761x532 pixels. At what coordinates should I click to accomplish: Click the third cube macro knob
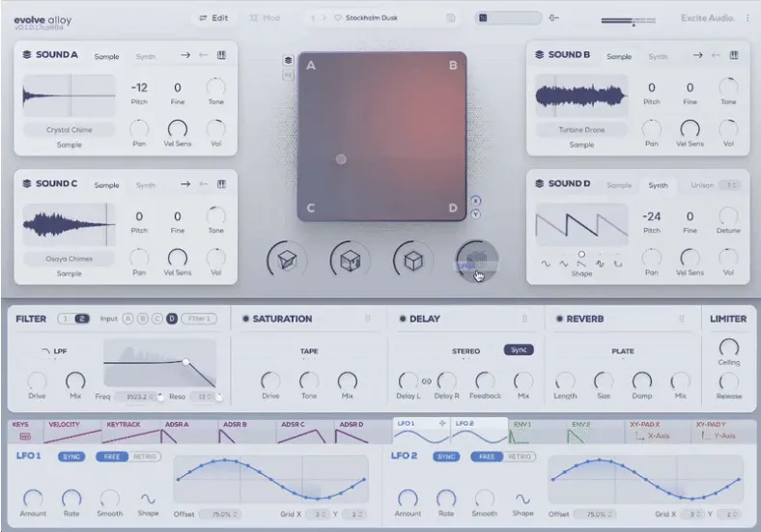pyautogui.click(x=413, y=261)
